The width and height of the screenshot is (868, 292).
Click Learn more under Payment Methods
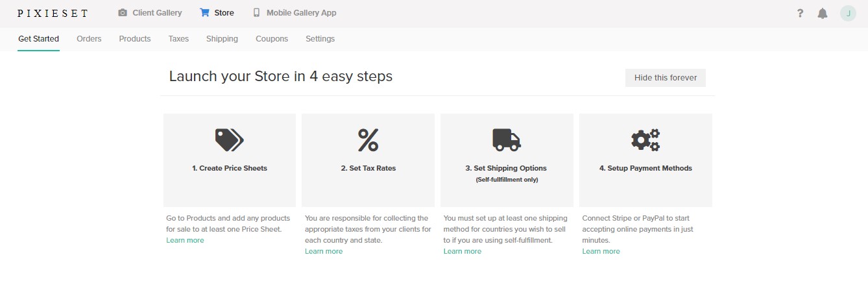[601, 251]
